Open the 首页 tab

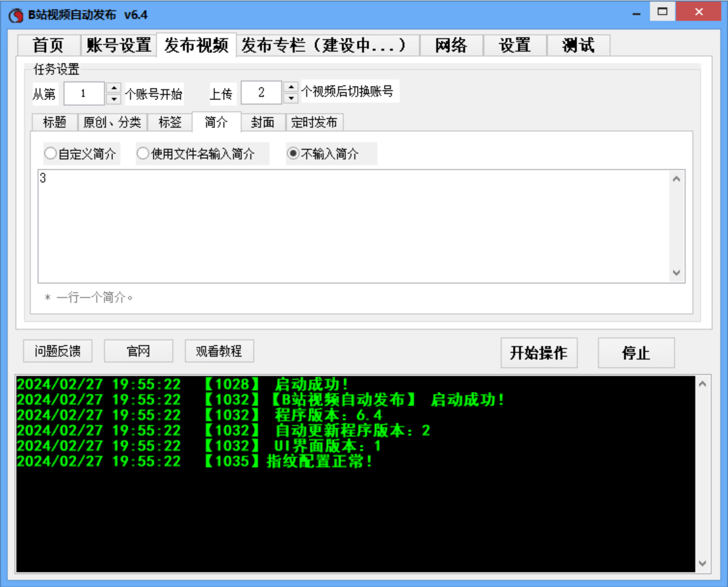click(48, 45)
